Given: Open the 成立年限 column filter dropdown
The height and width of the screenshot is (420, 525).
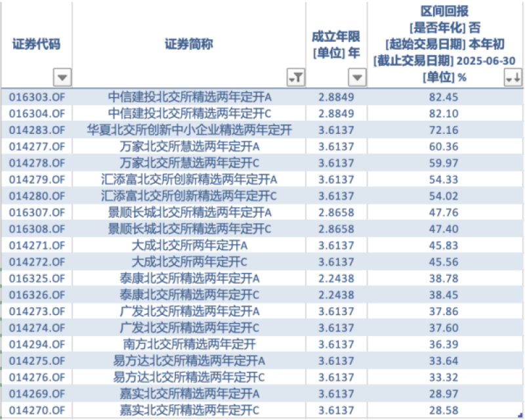Looking at the screenshot, I should [x=357, y=77].
